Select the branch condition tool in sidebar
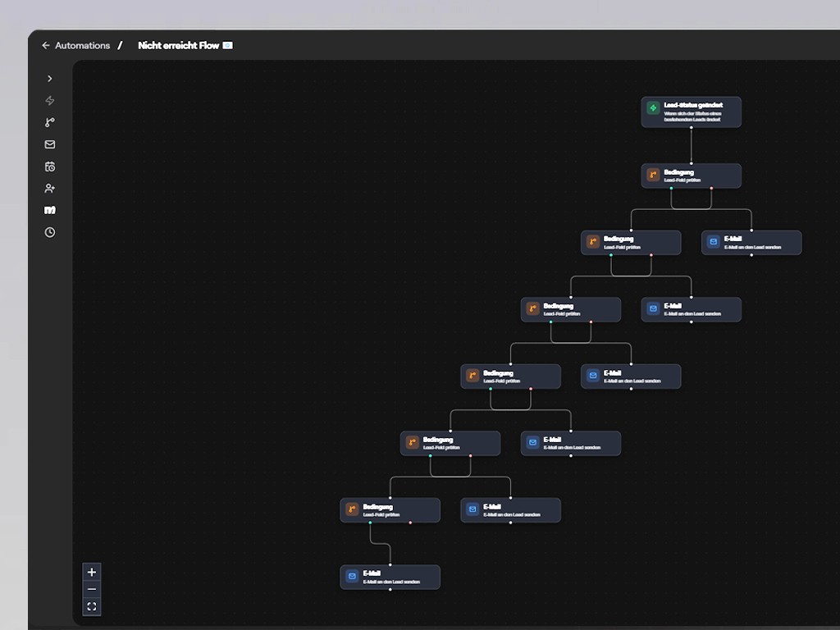 coord(50,123)
